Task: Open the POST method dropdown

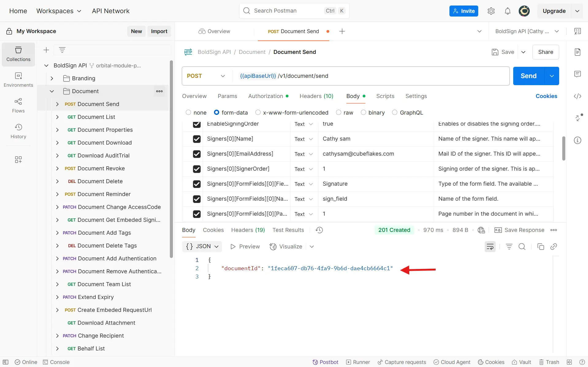Action: (x=206, y=76)
